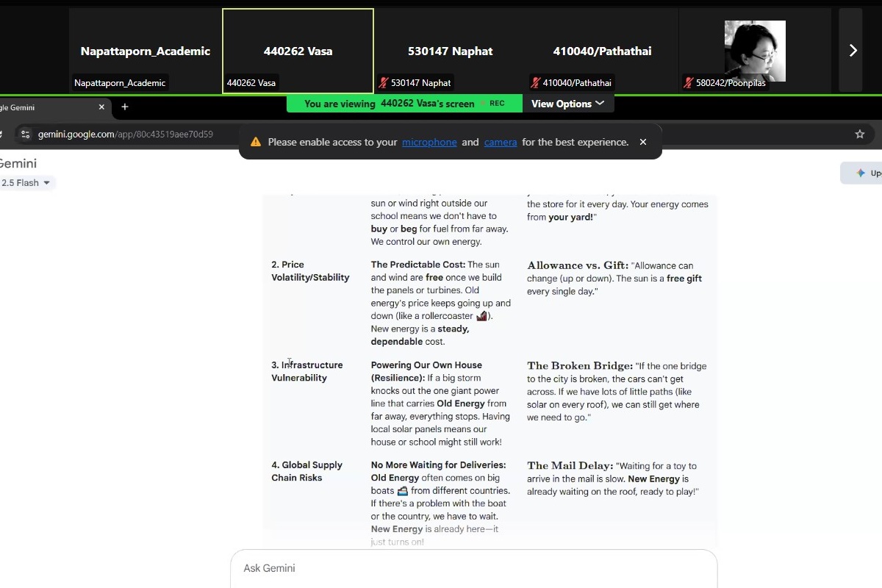Click the warning triangle icon in notification
882x588 pixels.
(x=256, y=142)
